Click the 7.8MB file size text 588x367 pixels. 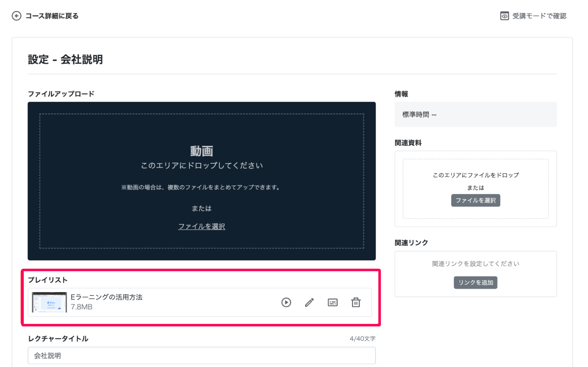(82, 307)
